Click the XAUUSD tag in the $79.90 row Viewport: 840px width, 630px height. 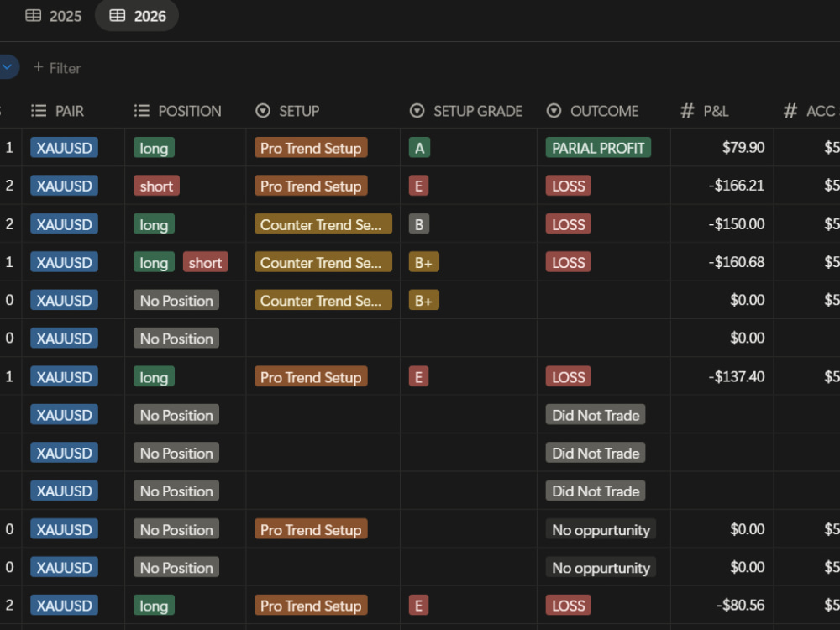pyautogui.click(x=65, y=148)
